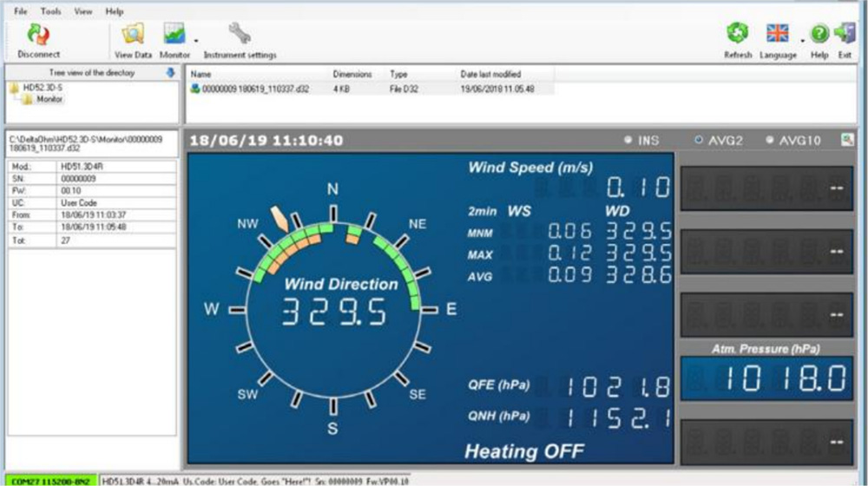The height and width of the screenshot is (486, 868).
Task: Click icon at right of AVG10
Action: pos(847,140)
